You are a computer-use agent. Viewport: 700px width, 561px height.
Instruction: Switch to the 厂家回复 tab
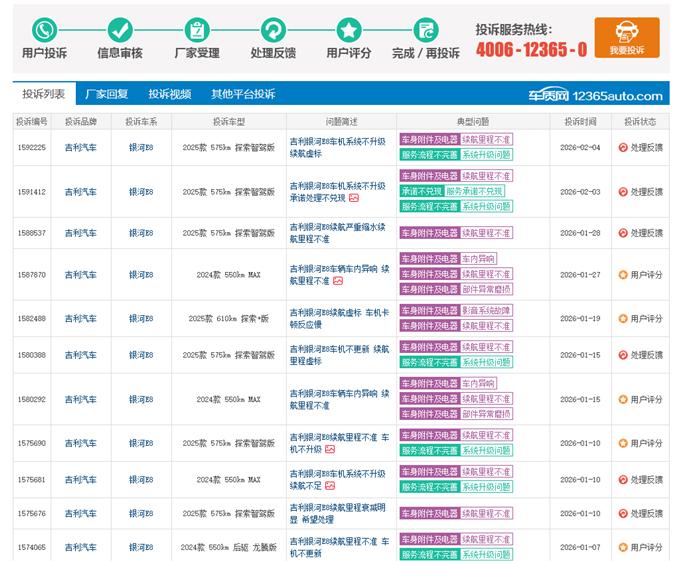(106, 95)
